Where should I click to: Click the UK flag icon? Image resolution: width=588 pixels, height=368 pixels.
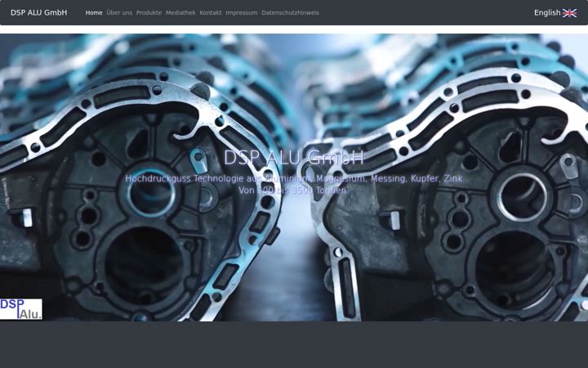pos(570,13)
